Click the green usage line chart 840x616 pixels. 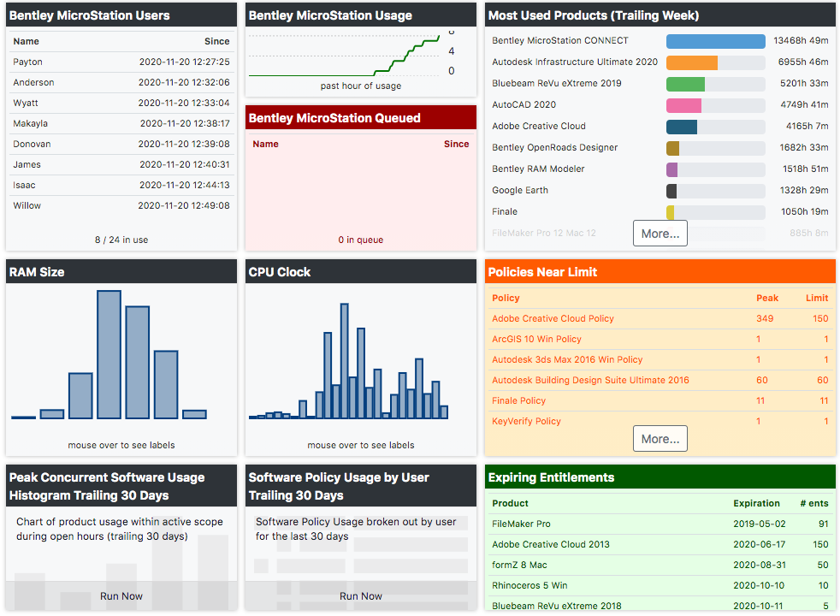point(344,56)
